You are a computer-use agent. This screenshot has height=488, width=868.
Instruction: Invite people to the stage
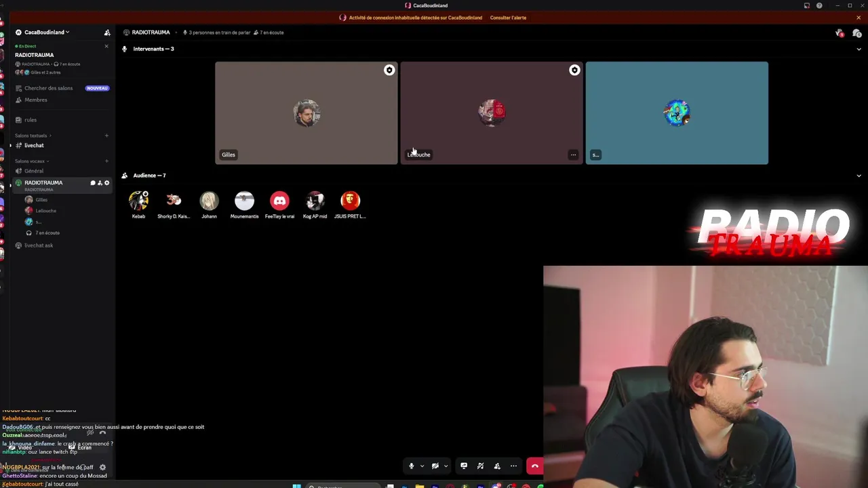point(497,466)
